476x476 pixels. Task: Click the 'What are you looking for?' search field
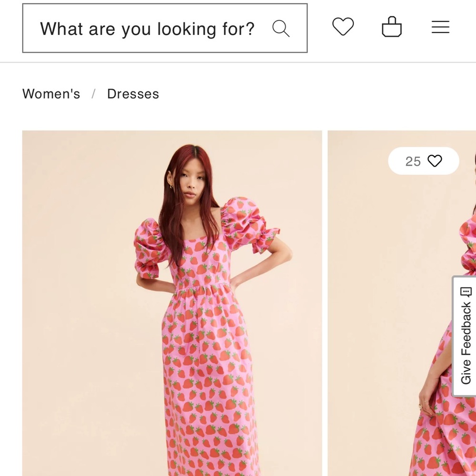(165, 28)
